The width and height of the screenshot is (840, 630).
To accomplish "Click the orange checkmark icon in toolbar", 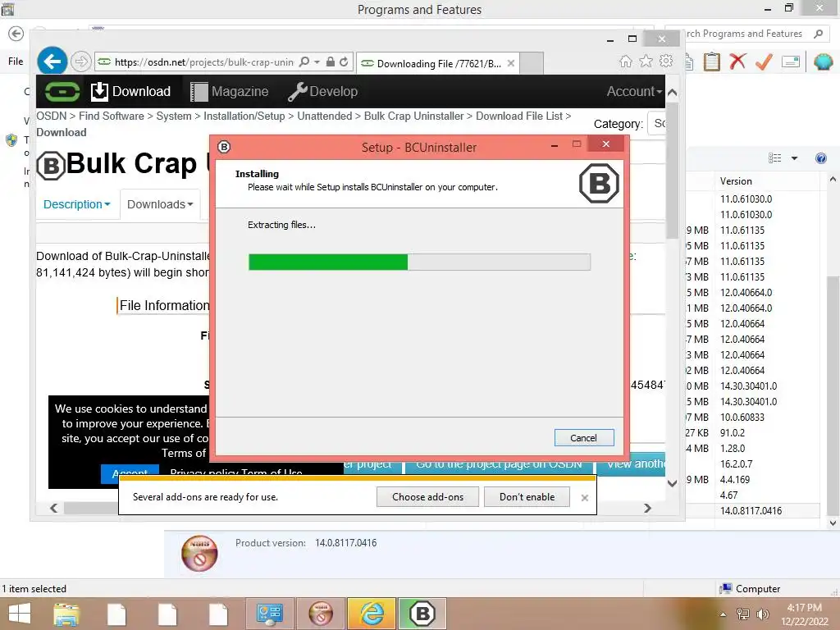I will pyautogui.click(x=764, y=62).
